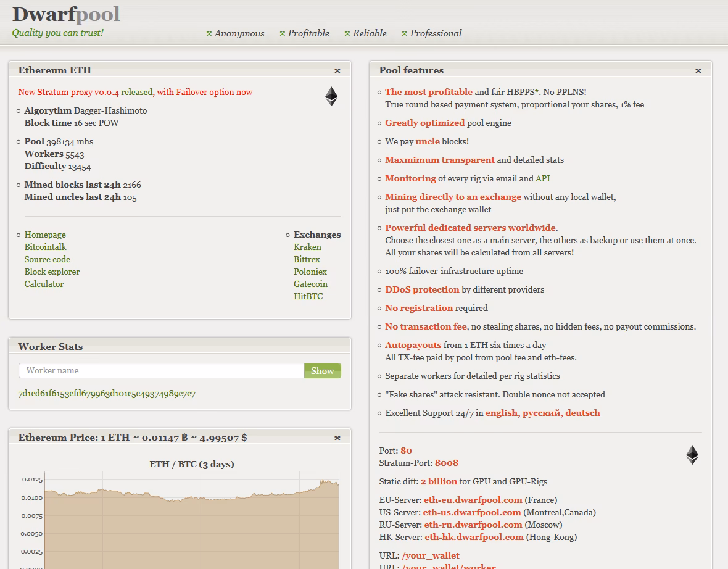The height and width of the screenshot is (569, 728).
Task: Collapse the Ethereum ETH panel
Action: (337, 71)
